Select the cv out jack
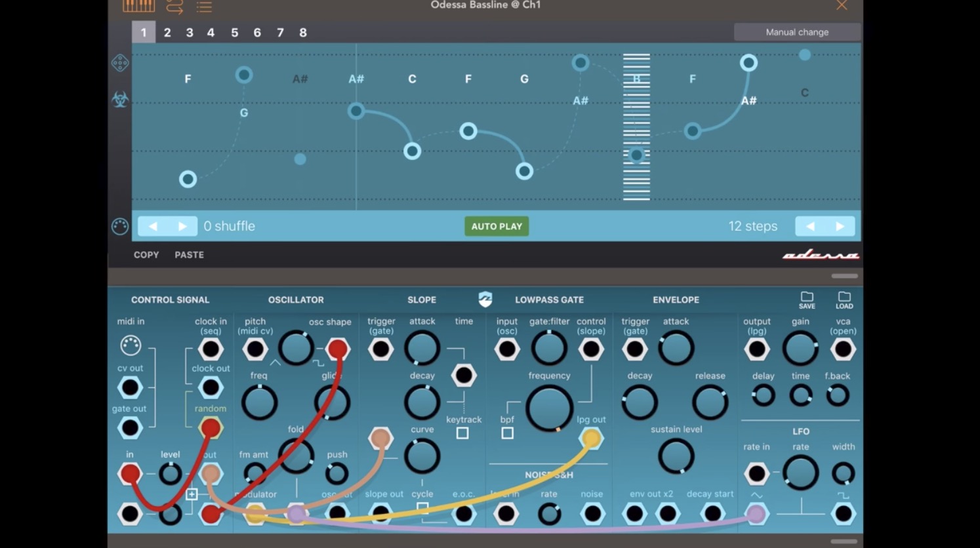This screenshot has width=980, height=548. (130, 388)
